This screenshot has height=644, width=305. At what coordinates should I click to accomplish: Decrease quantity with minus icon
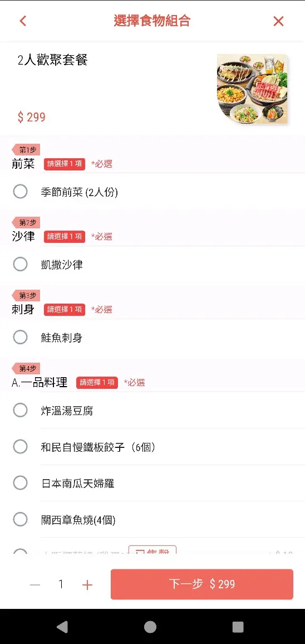tap(35, 585)
